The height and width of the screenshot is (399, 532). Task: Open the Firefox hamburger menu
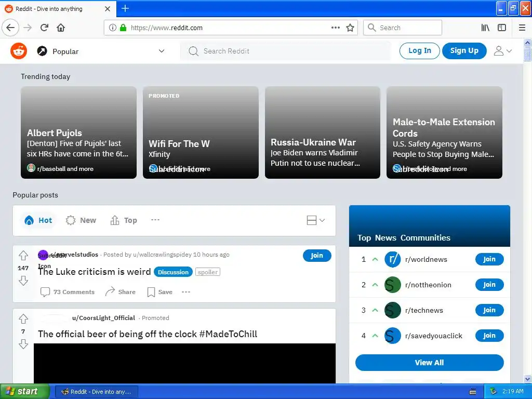pyautogui.click(x=522, y=28)
